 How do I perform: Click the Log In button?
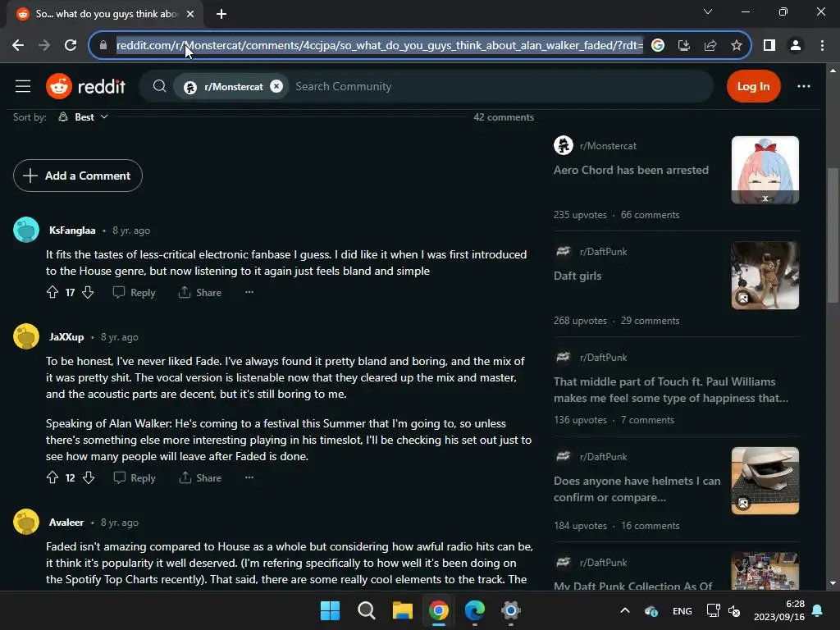pos(753,86)
